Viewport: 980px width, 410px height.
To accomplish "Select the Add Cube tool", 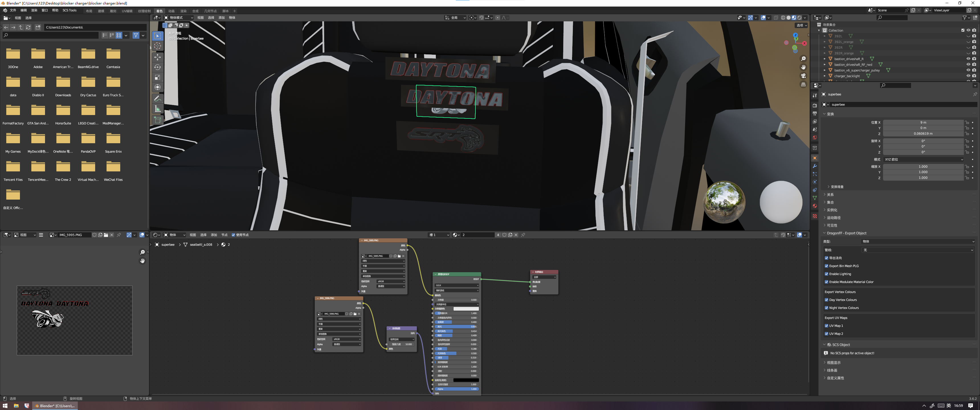I will click(158, 120).
